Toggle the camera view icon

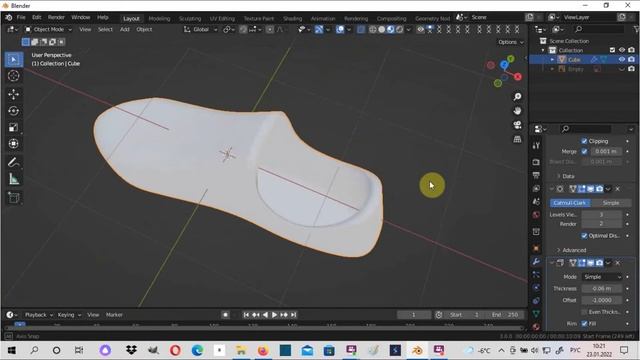[517, 125]
